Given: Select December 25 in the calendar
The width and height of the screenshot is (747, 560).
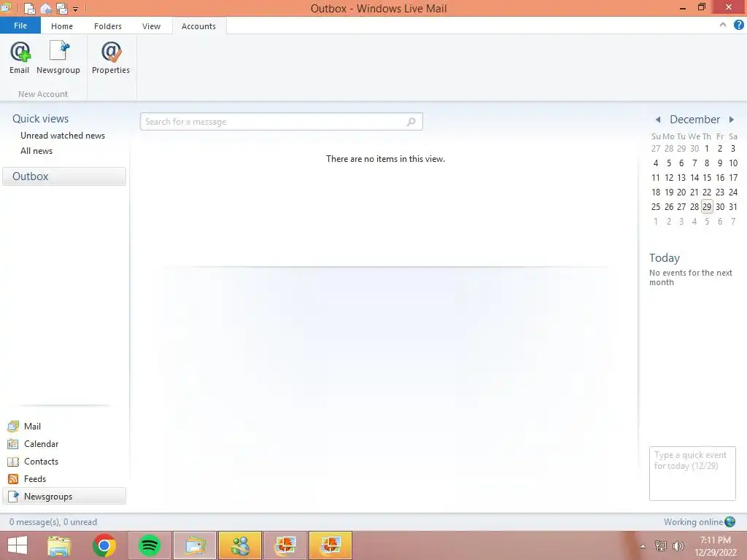Looking at the screenshot, I should tap(656, 206).
